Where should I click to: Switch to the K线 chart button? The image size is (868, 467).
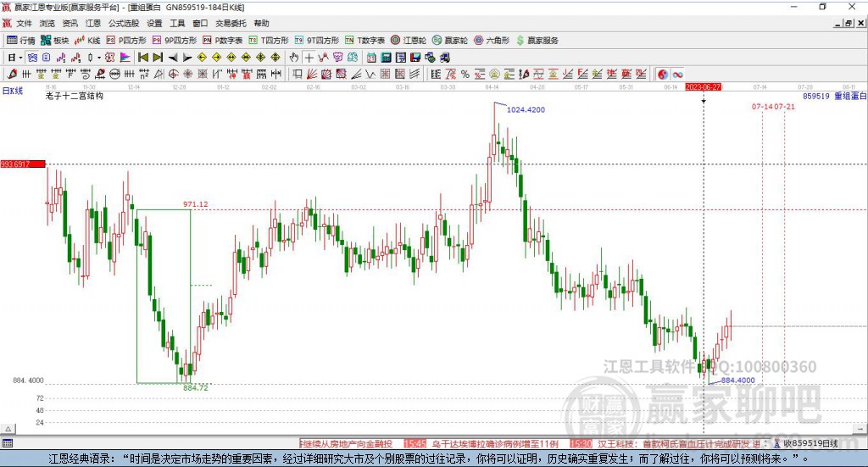pos(87,41)
